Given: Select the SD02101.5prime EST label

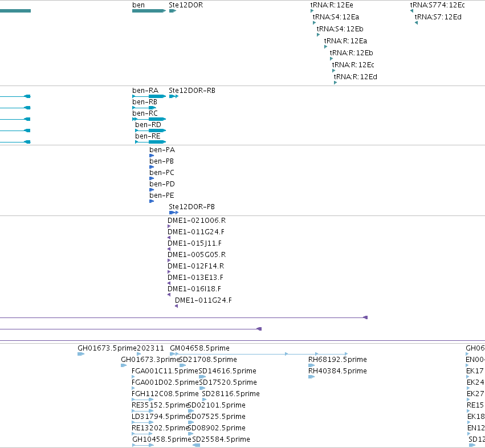Looking at the screenshot, I should (x=217, y=405).
